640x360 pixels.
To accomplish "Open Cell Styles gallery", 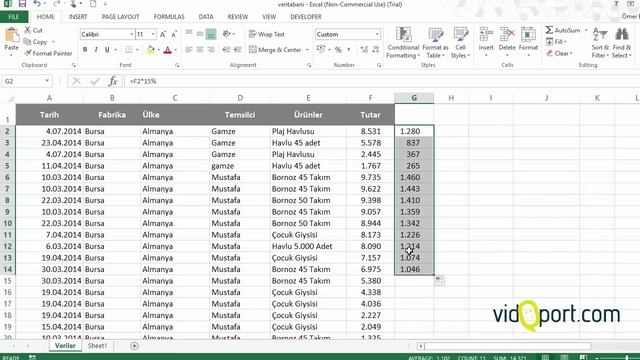I will (x=460, y=43).
